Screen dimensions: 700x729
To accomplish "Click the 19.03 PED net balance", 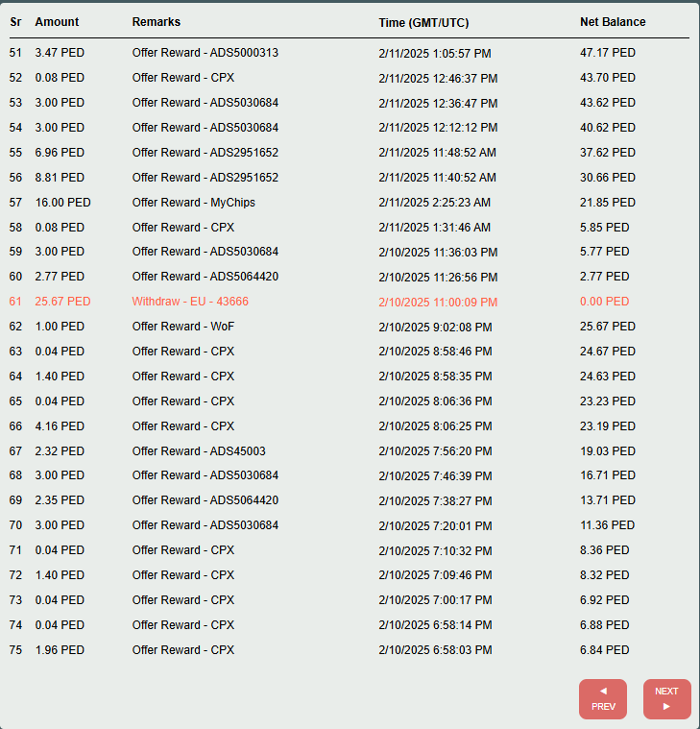I will tap(608, 451).
